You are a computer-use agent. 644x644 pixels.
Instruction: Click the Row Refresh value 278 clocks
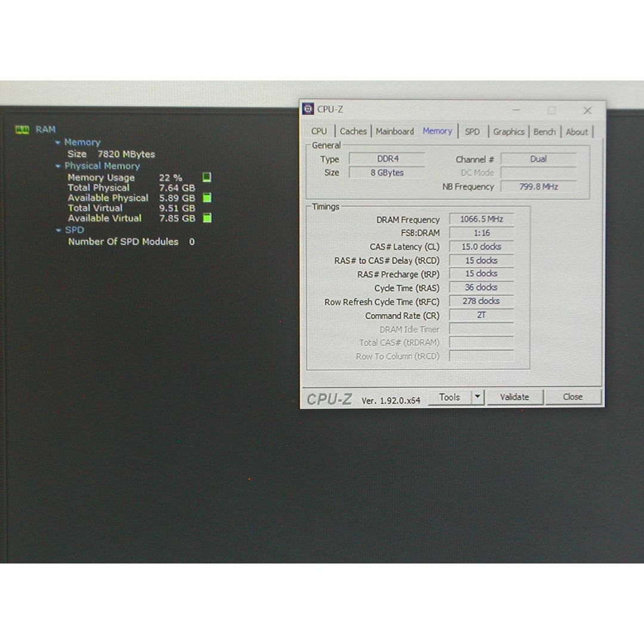tap(481, 301)
